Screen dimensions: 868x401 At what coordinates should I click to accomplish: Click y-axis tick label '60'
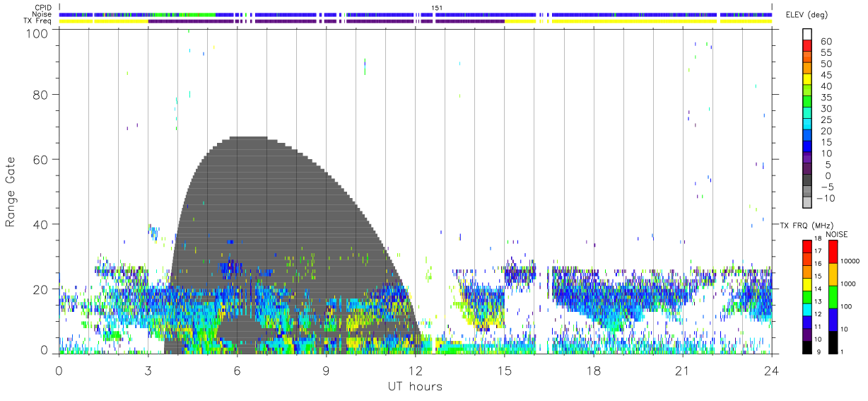coord(42,159)
